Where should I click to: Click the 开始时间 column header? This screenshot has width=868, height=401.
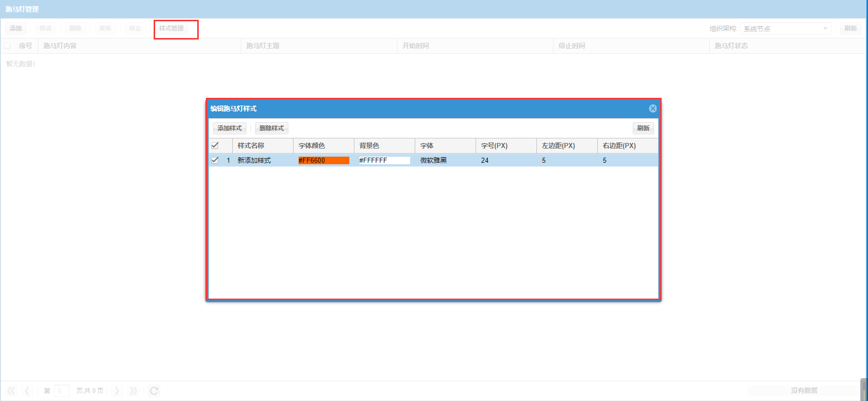pos(475,46)
